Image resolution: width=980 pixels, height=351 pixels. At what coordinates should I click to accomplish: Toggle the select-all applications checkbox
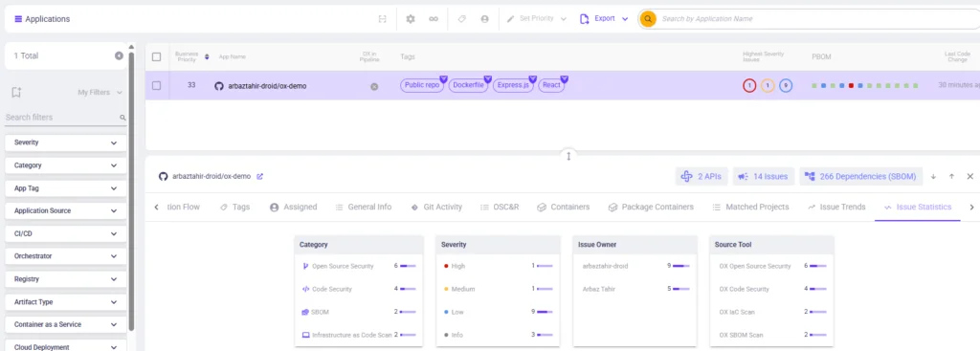156,56
